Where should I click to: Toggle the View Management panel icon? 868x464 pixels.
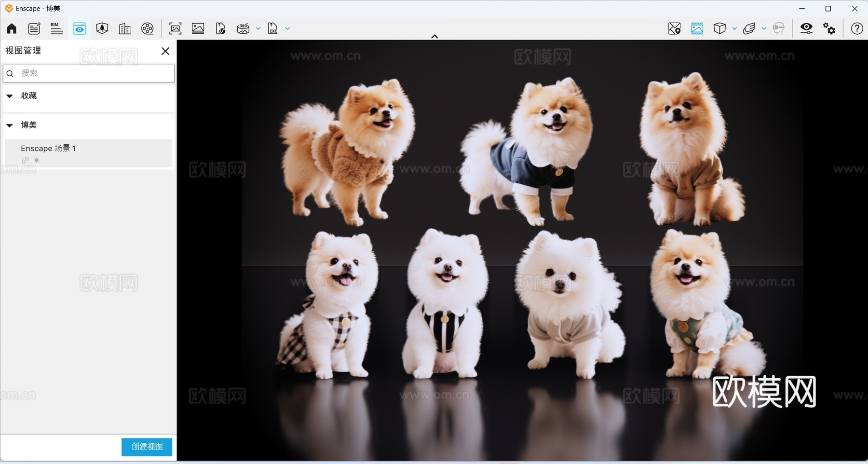tap(80, 28)
